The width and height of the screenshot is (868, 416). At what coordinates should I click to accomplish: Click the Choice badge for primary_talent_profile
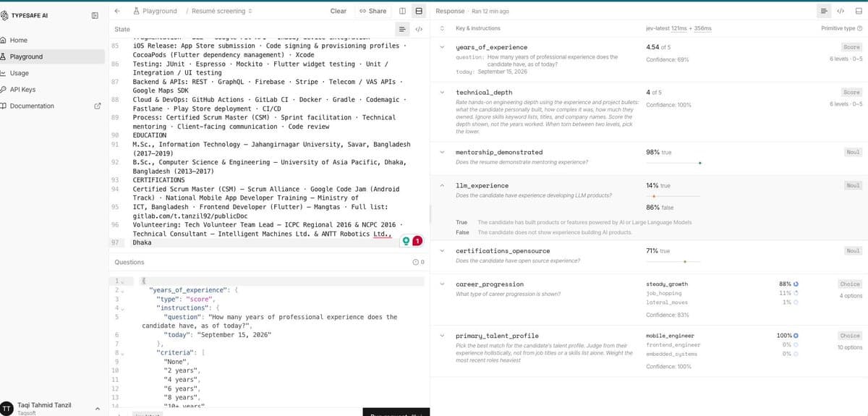point(850,336)
